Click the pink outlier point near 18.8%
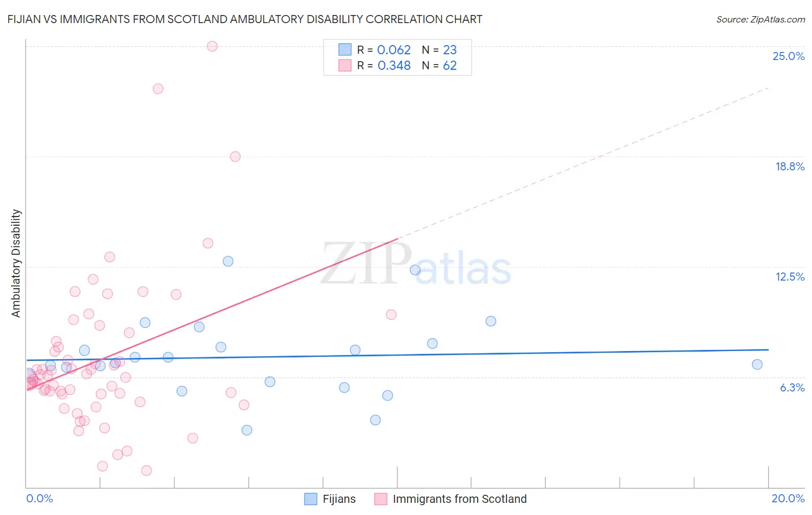 pos(235,156)
